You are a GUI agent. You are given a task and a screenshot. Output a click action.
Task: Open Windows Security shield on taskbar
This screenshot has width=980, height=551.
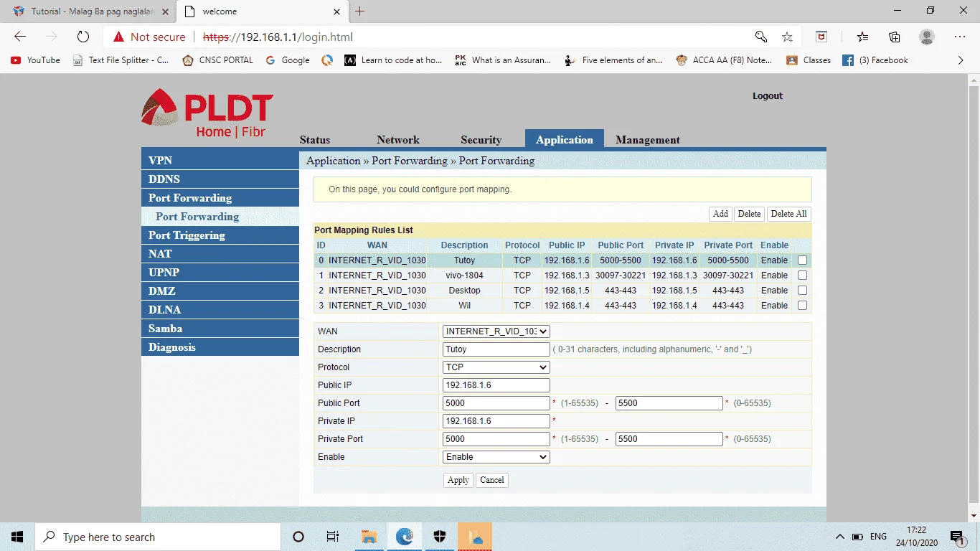click(x=440, y=537)
